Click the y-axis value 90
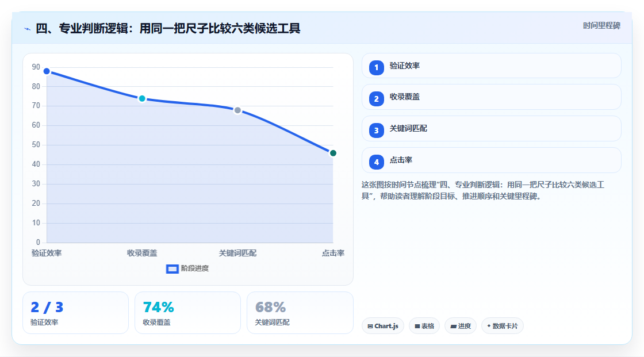The image size is (644, 357). pos(36,67)
